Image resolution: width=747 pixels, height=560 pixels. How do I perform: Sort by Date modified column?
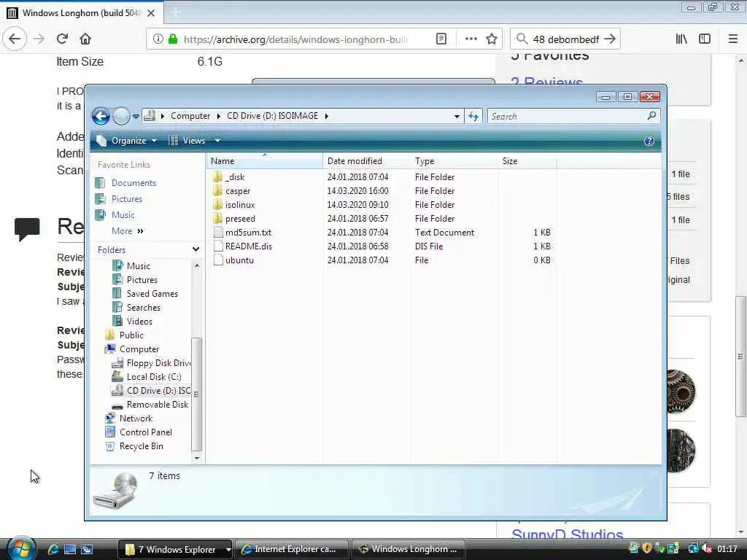pos(366,161)
